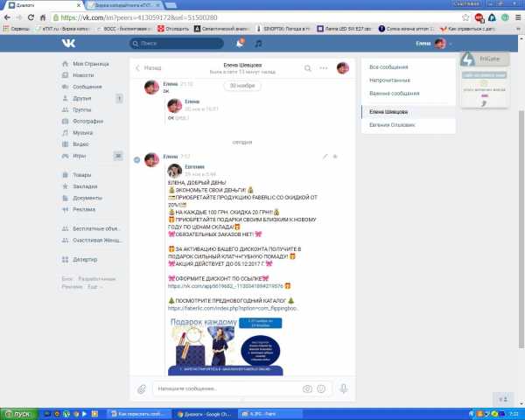Screen dimensions: 525x420
Task: Click Евгения's avatar in forwarded message
Action: [x=174, y=171]
